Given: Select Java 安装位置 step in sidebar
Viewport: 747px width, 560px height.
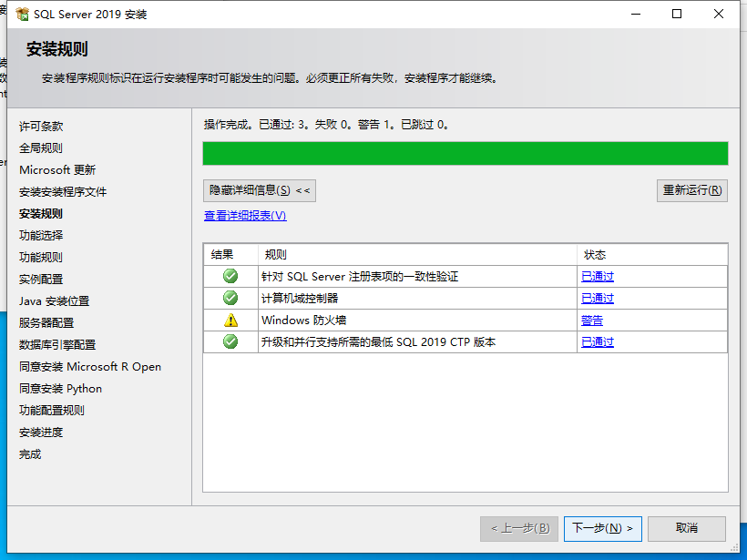Looking at the screenshot, I should pyautogui.click(x=55, y=301).
